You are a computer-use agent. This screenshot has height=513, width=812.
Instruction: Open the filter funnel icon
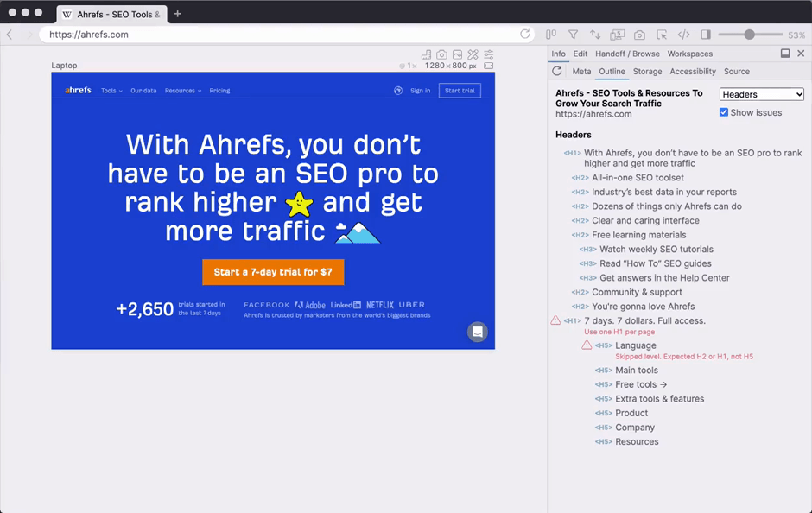[x=573, y=35]
